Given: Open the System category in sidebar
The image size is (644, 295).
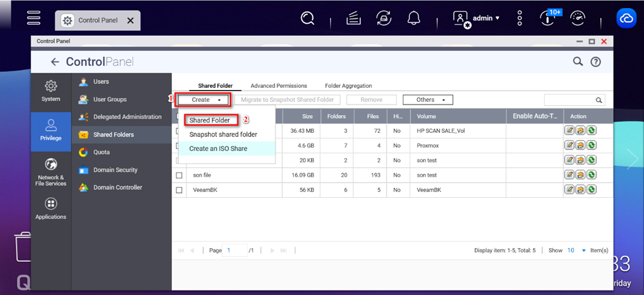Looking at the screenshot, I should [51, 91].
